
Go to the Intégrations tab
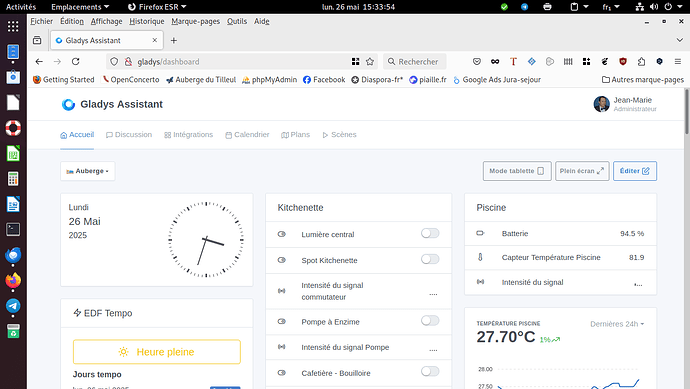188,135
